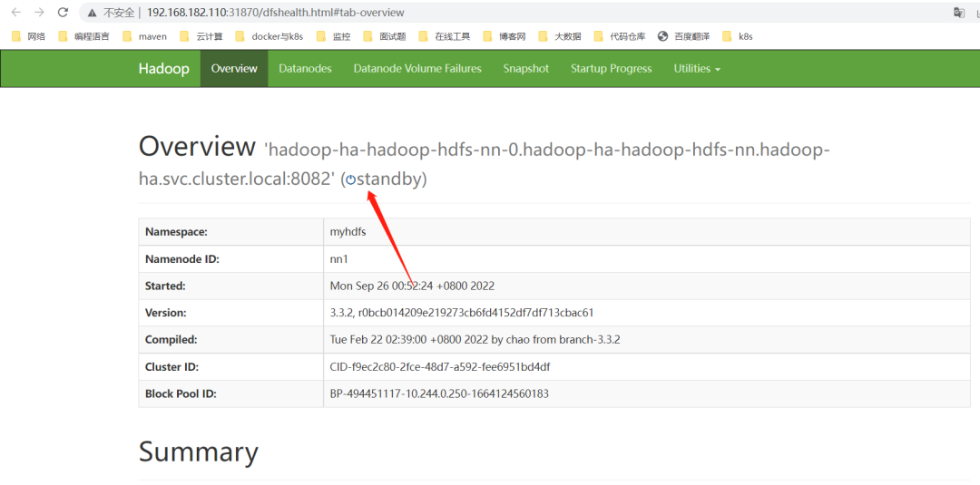The height and width of the screenshot is (485, 980).
Task: Open the 大数据 bookmark folder
Action: point(559,36)
